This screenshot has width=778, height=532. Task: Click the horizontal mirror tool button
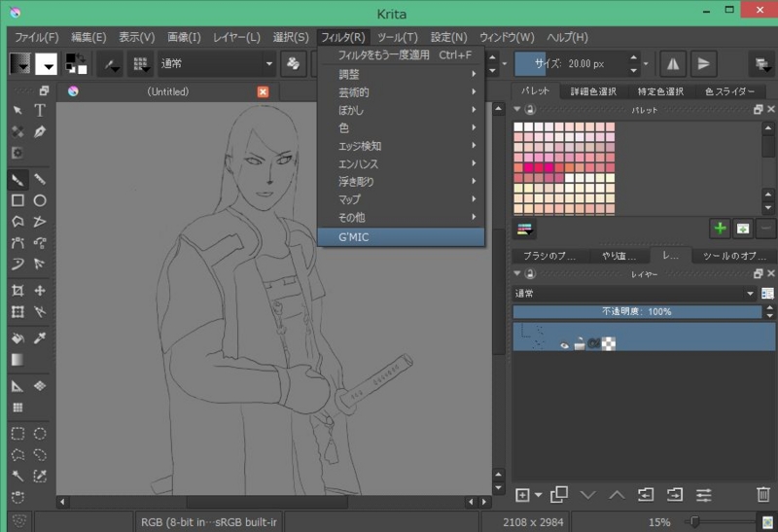673,63
